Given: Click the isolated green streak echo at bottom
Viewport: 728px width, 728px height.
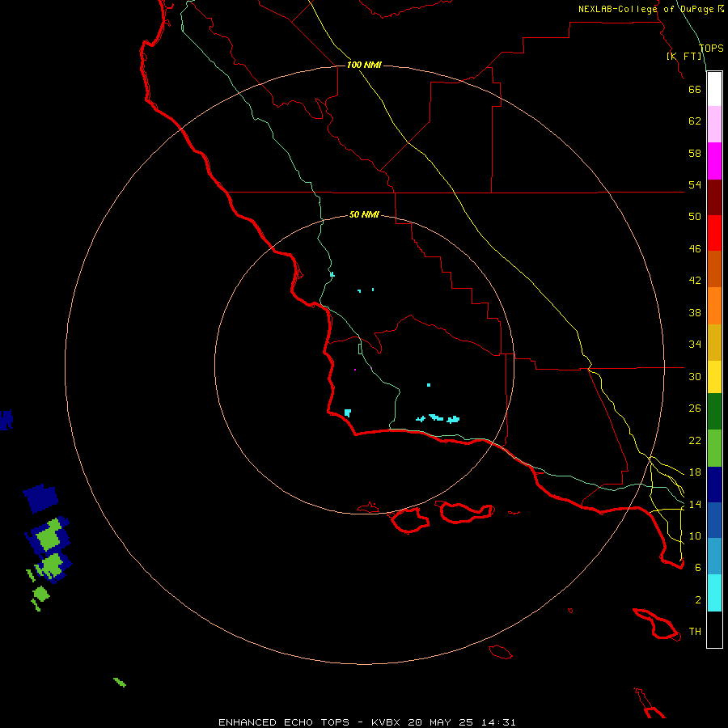Looking at the screenshot, I should click(120, 683).
